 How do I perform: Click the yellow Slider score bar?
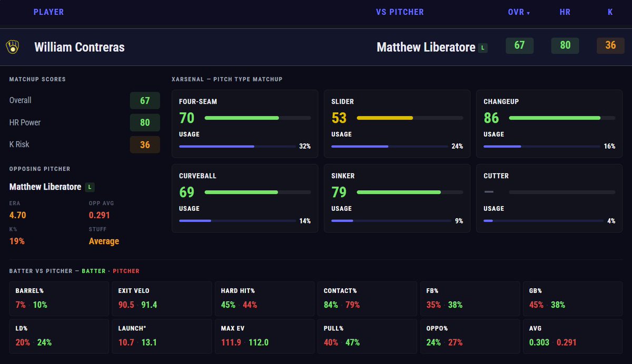(410, 118)
